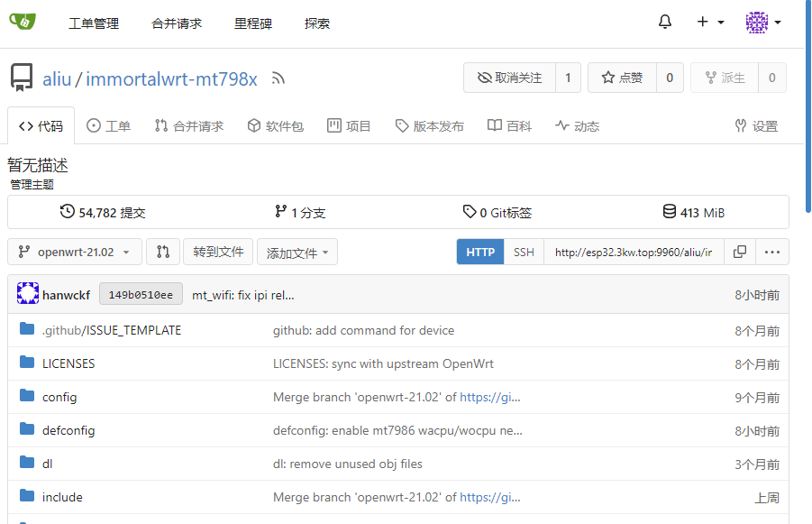Click the RSS feed icon

(x=278, y=79)
